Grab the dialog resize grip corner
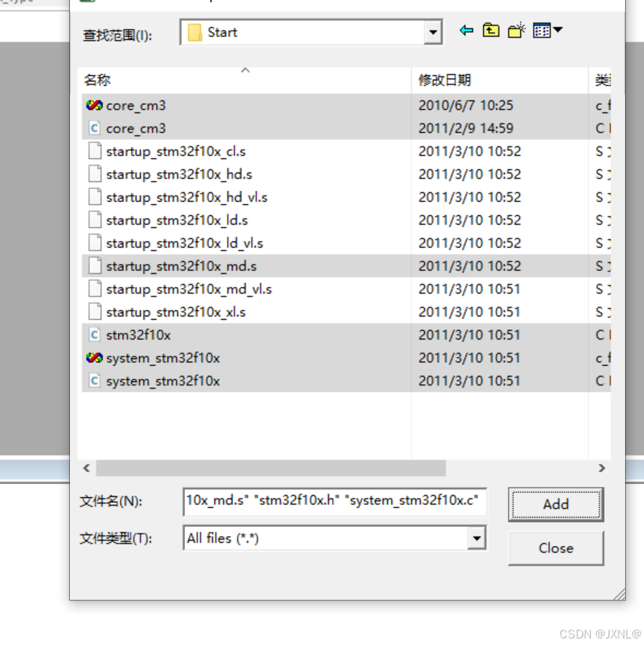 [x=619, y=595]
